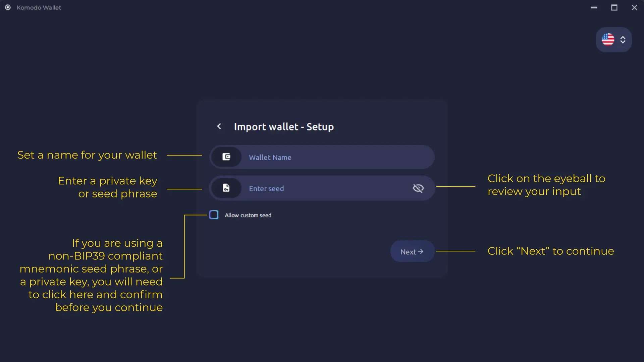The image size is (644, 362).
Task: Click the flag icon in the top-right corner
Action: [x=608, y=40]
